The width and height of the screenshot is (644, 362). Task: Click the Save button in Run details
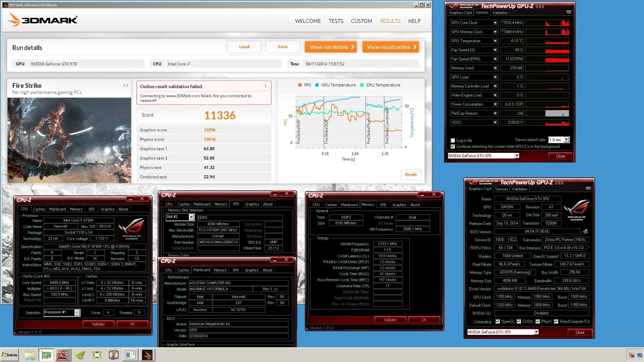tap(283, 47)
